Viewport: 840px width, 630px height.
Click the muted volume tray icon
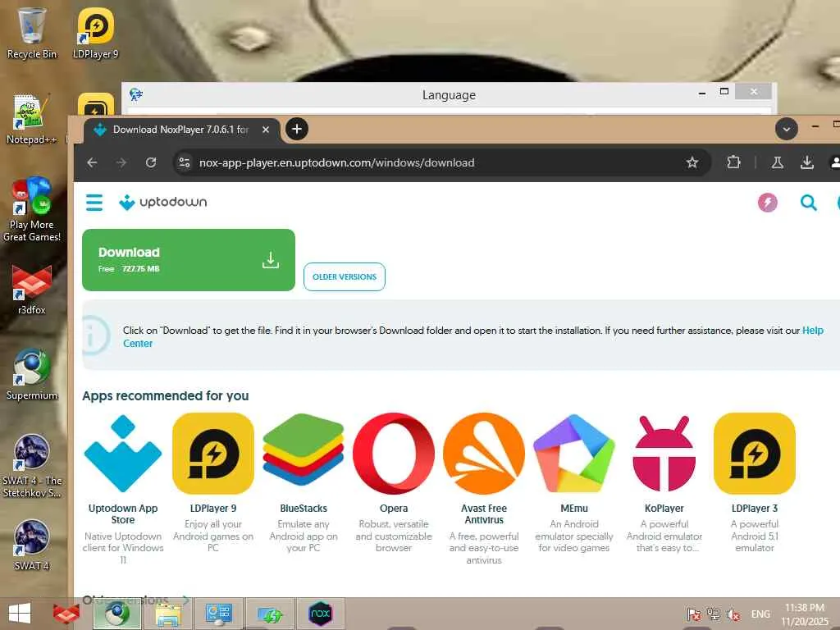733,614
